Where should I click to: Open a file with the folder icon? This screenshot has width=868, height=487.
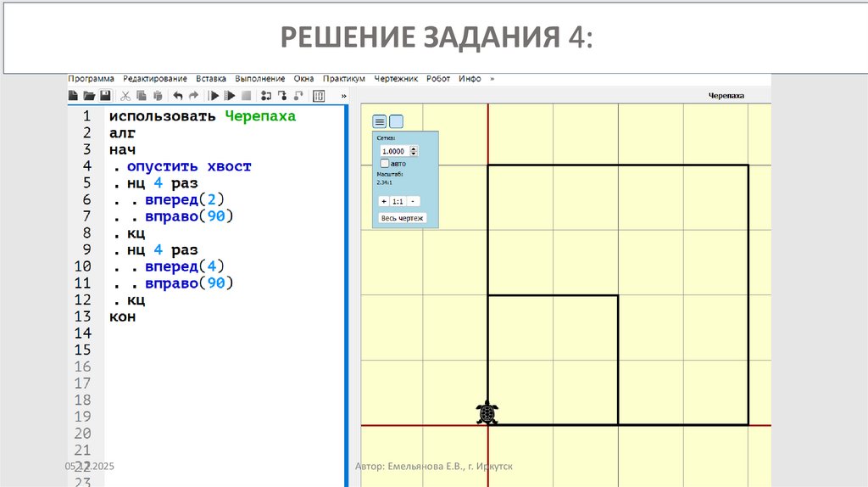88,96
